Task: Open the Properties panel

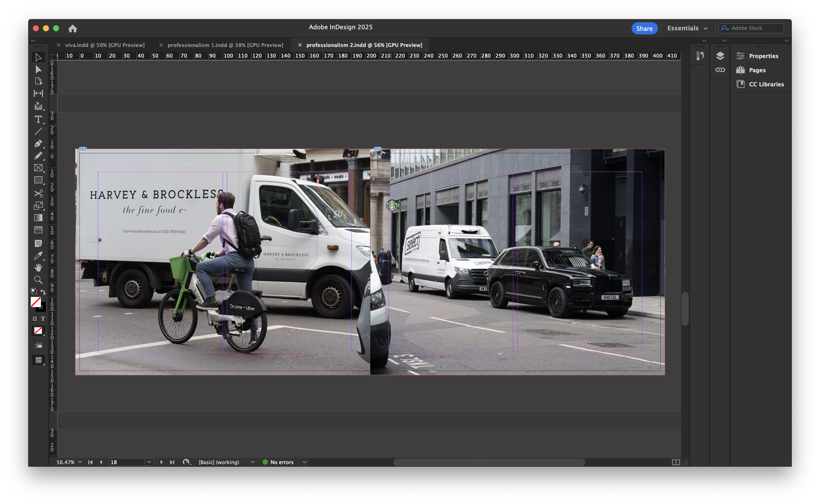Action: coord(757,56)
